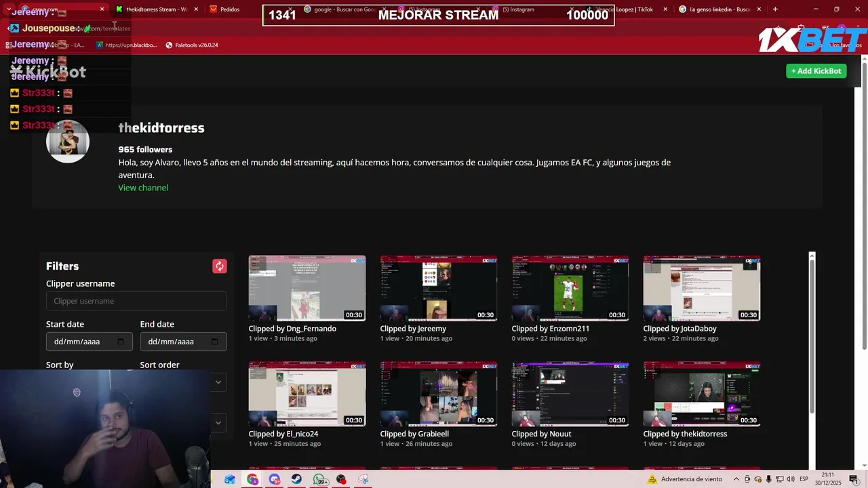Click the microphone icon in system tray
The width and height of the screenshot is (868, 488).
768,479
